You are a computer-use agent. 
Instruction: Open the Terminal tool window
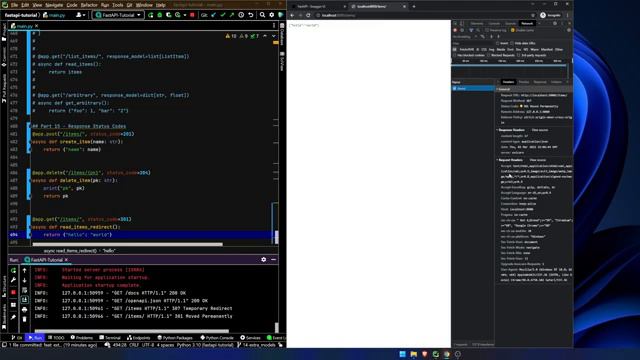[x=110, y=338]
